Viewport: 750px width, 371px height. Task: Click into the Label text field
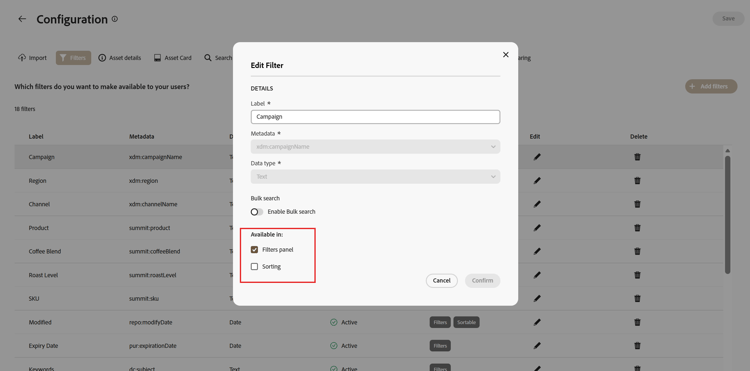coord(375,117)
